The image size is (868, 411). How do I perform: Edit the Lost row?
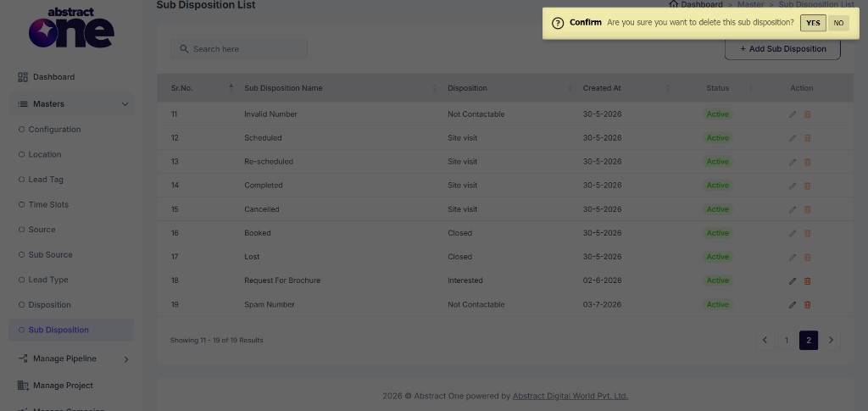(793, 258)
